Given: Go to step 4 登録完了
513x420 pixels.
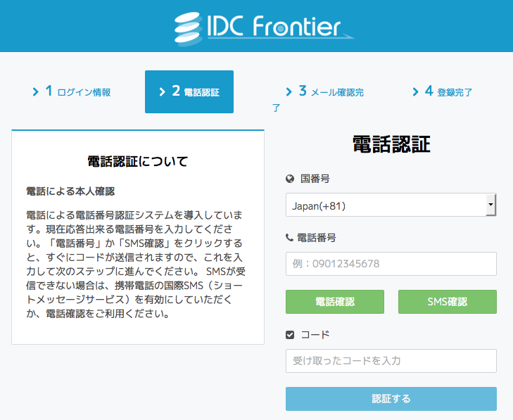Looking at the screenshot, I should 443,91.
